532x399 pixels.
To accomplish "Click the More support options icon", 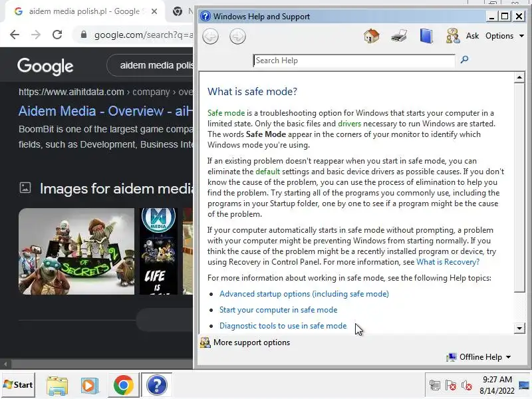I will coord(205,342).
